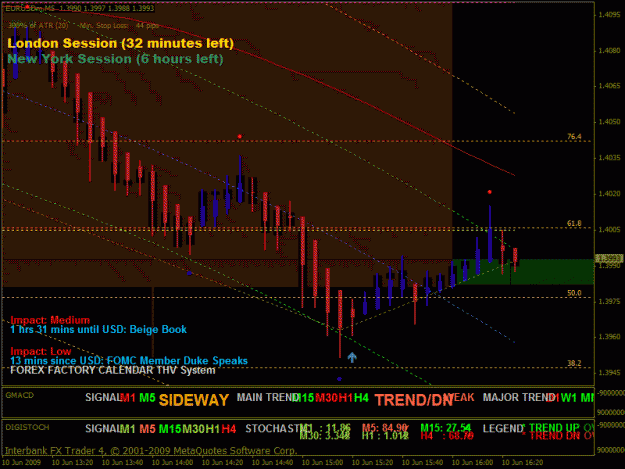
Task: Click the green M5 in the GMACD row
Action: [147, 398]
